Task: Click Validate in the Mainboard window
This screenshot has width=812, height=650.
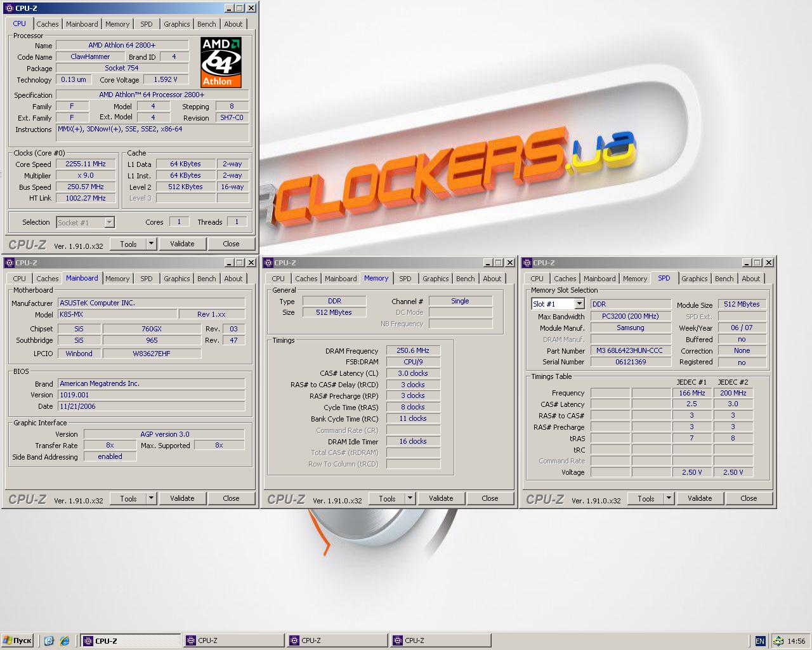Action: pyautogui.click(x=182, y=498)
